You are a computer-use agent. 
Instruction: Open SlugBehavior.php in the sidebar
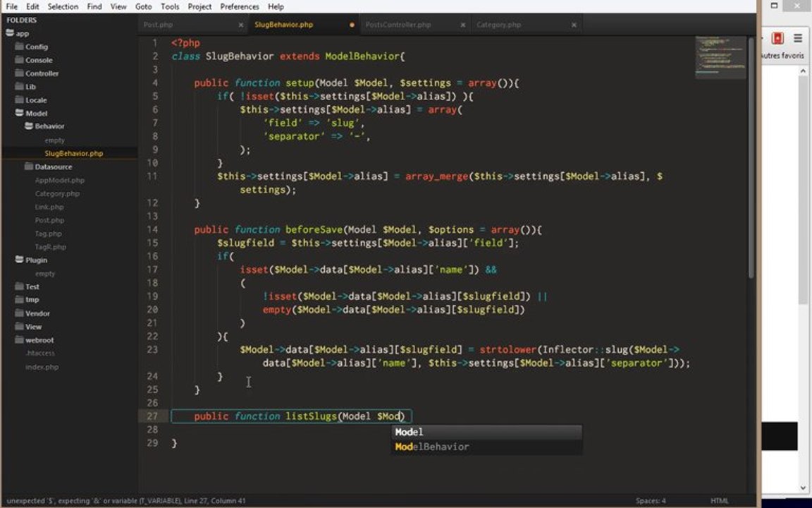[x=73, y=153]
